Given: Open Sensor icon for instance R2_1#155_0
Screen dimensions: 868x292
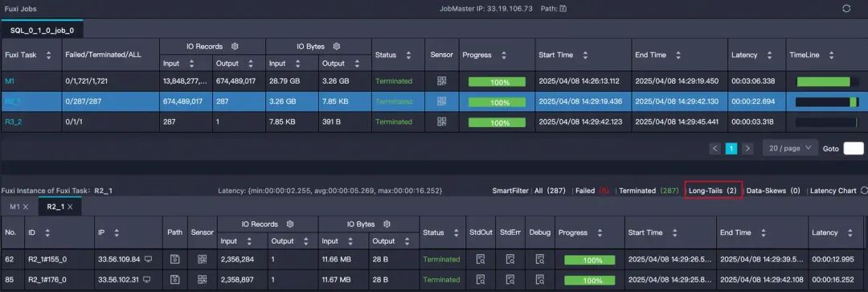Looking at the screenshot, I should tap(202, 259).
